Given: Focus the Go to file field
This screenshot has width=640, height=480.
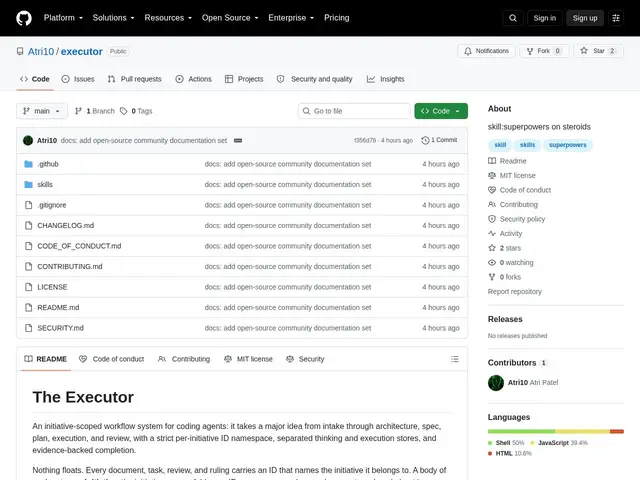Looking at the screenshot, I should (354, 111).
